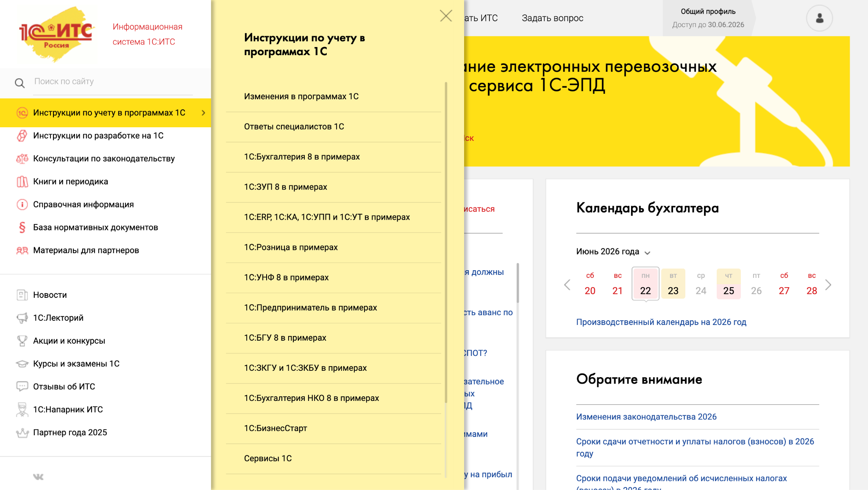Click the scales icon beside Консультации по законодательству

(x=22, y=159)
